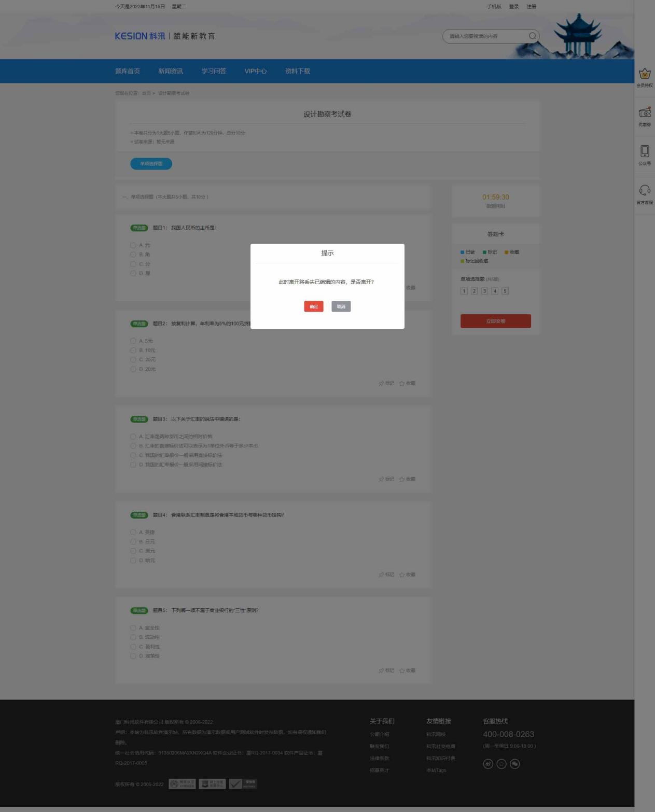Click the 优惠券 coupon icon
The image size is (655, 812).
click(x=645, y=113)
